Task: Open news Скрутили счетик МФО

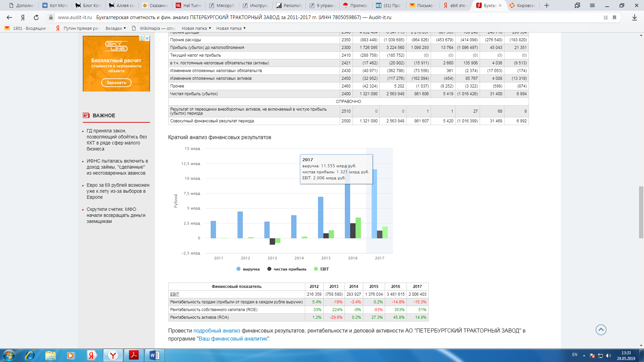Action: tap(116, 215)
